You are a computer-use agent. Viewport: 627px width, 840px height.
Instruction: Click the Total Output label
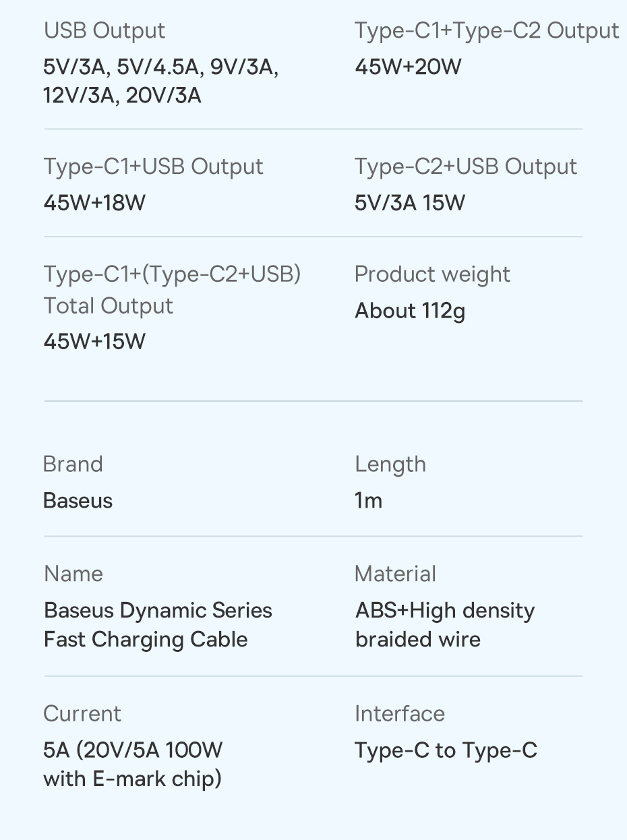pos(109,306)
